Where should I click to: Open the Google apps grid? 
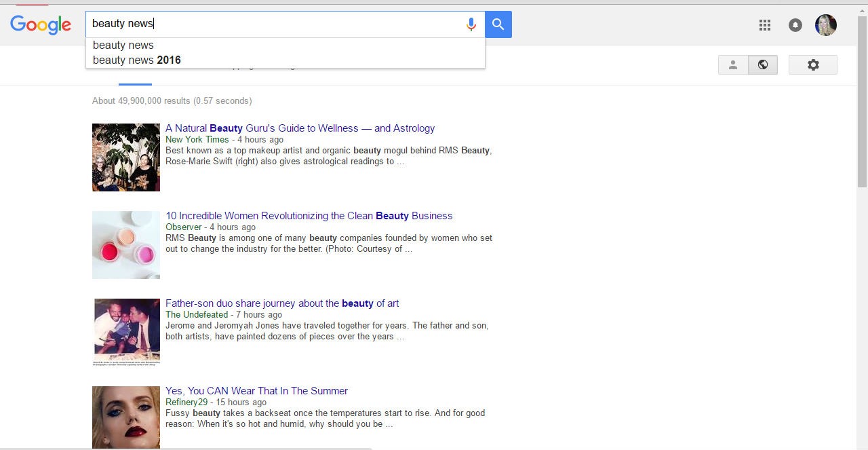click(x=765, y=25)
